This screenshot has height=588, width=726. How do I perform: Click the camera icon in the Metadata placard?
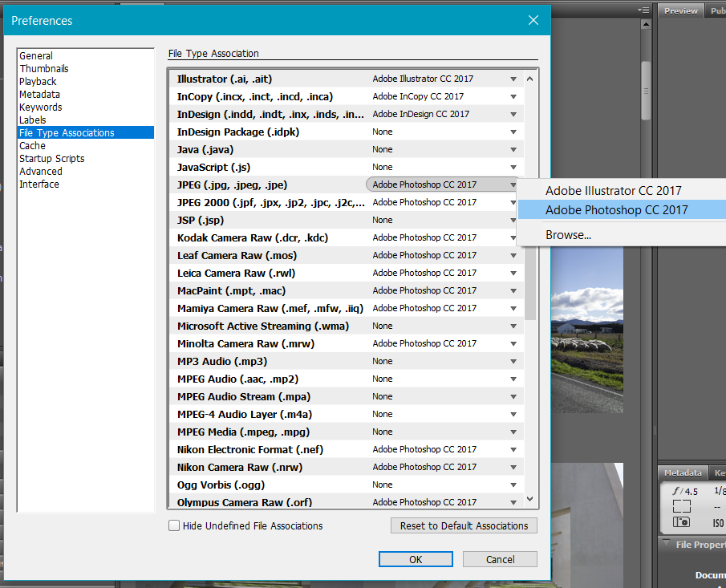[681, 521]
